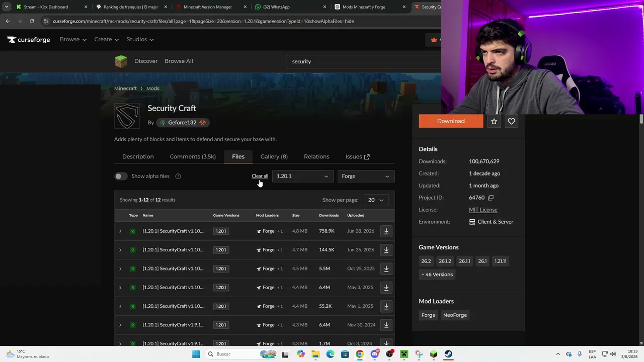Show hidden system tray icons
Screen dimensions: 644x362
tap(558, 354)
